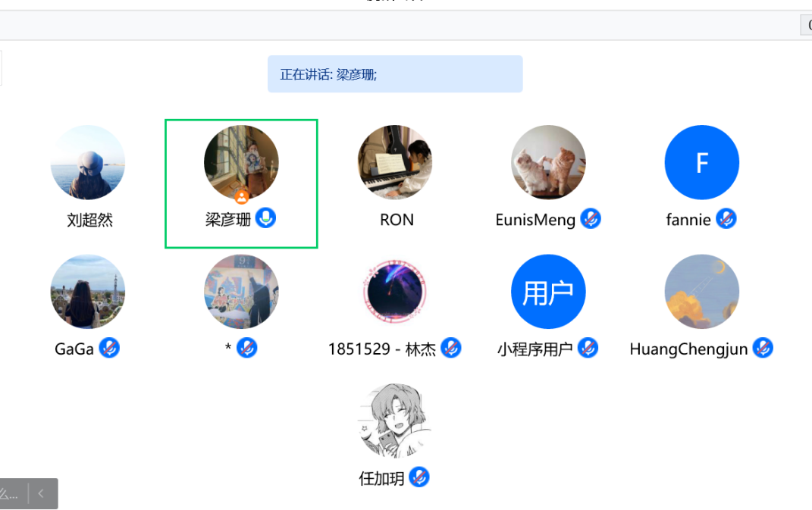Click the blue 用户 avatar

548,292
